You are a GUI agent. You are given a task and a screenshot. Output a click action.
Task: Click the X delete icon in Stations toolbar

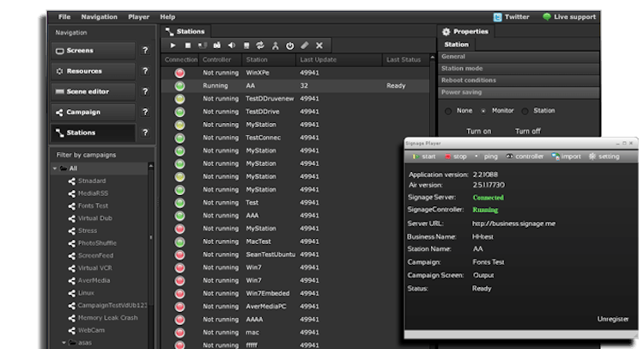319,46
